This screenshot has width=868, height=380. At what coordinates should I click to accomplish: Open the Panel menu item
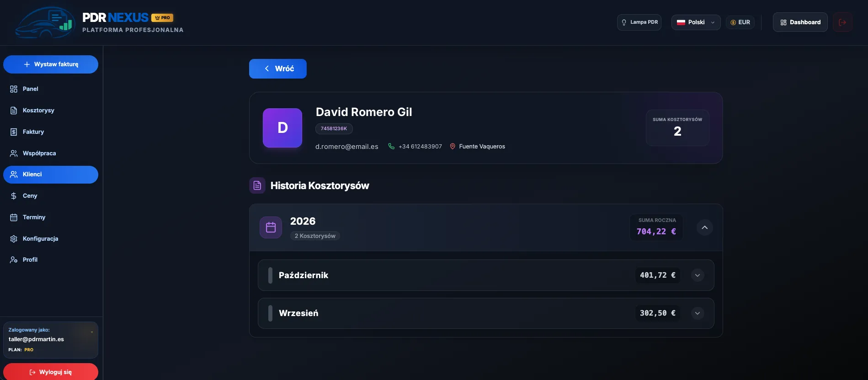pos(51,89)
